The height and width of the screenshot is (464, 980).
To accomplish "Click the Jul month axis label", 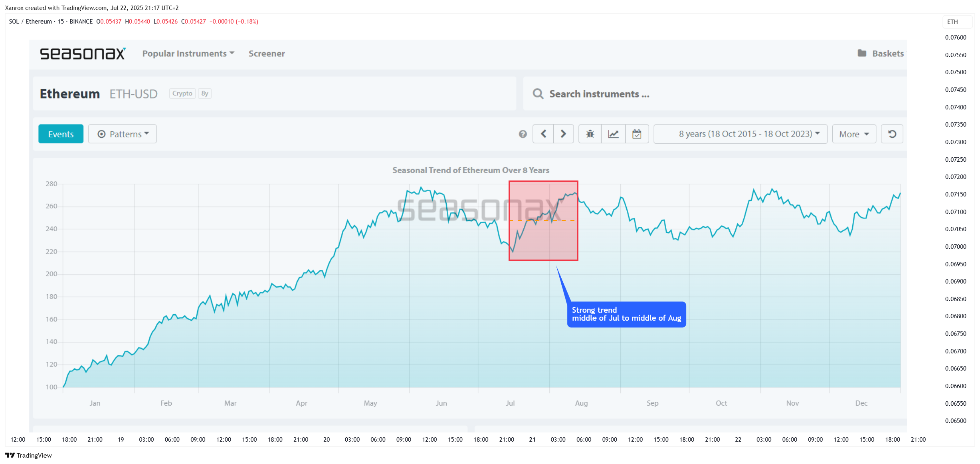I will [x=510, y=403].
